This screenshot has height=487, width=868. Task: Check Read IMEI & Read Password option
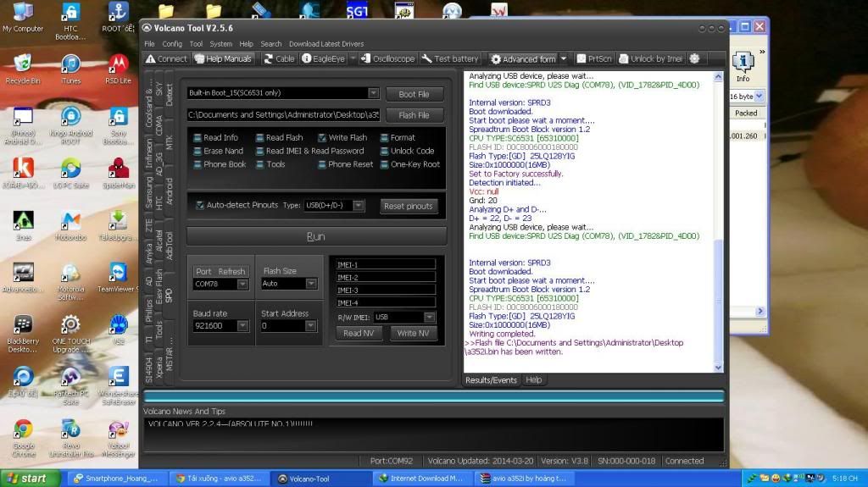(259, 151)
